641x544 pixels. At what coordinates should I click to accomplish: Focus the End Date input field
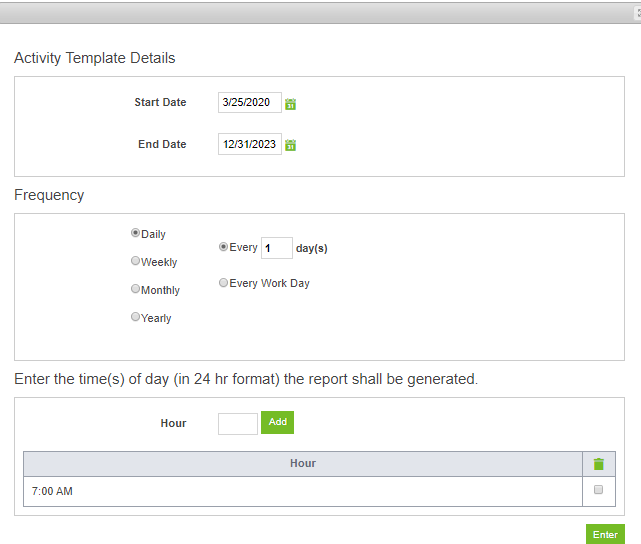(250, 144)
